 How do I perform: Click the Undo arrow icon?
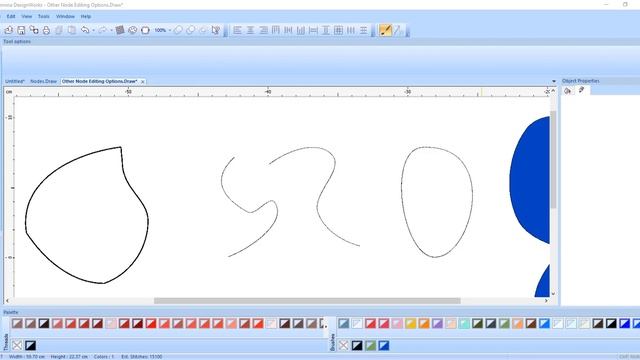[84, 30]
